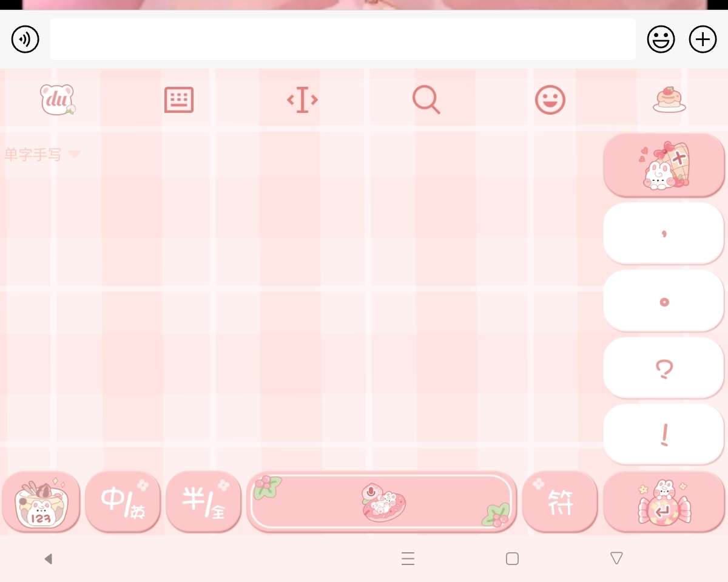Toggle 中/英 language key
The height and width of the screenshot is (582, 728).
123,502
